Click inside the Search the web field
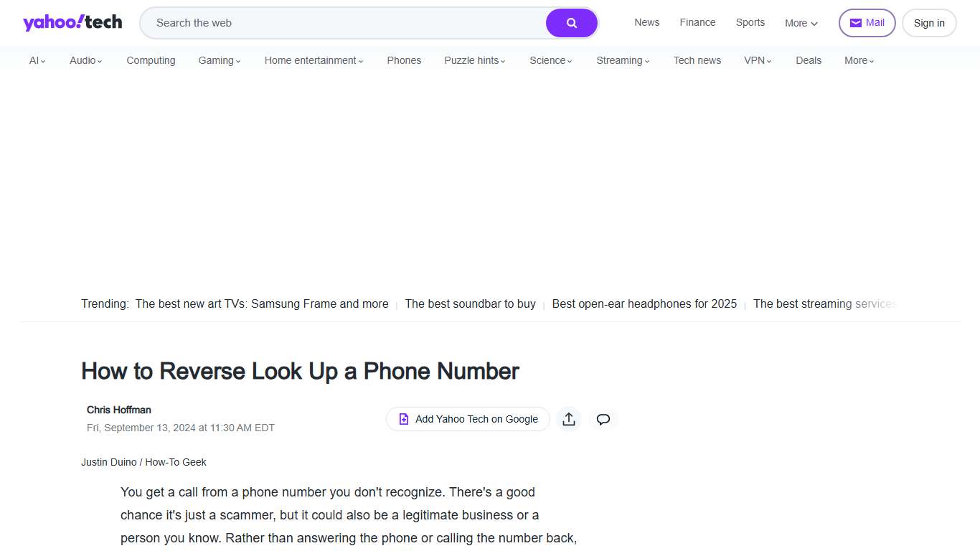The width and height of the screenshot is (980, 551). point(323,23)
